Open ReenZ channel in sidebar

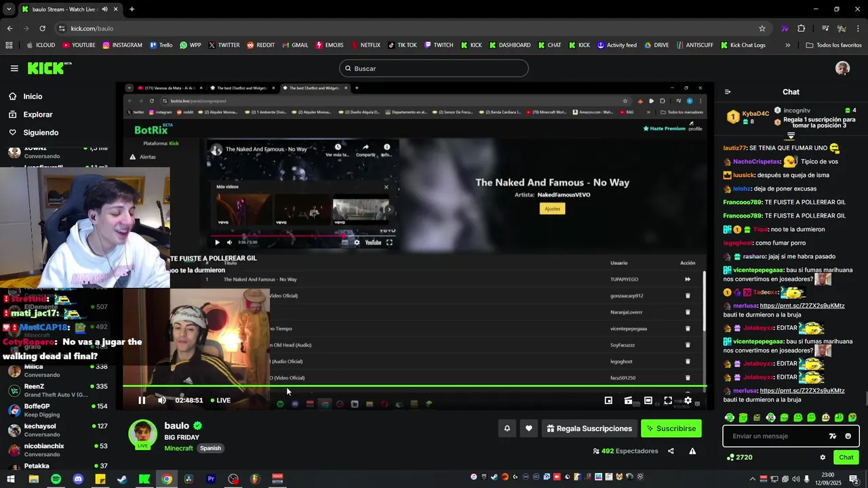click(x=58, y=390)
